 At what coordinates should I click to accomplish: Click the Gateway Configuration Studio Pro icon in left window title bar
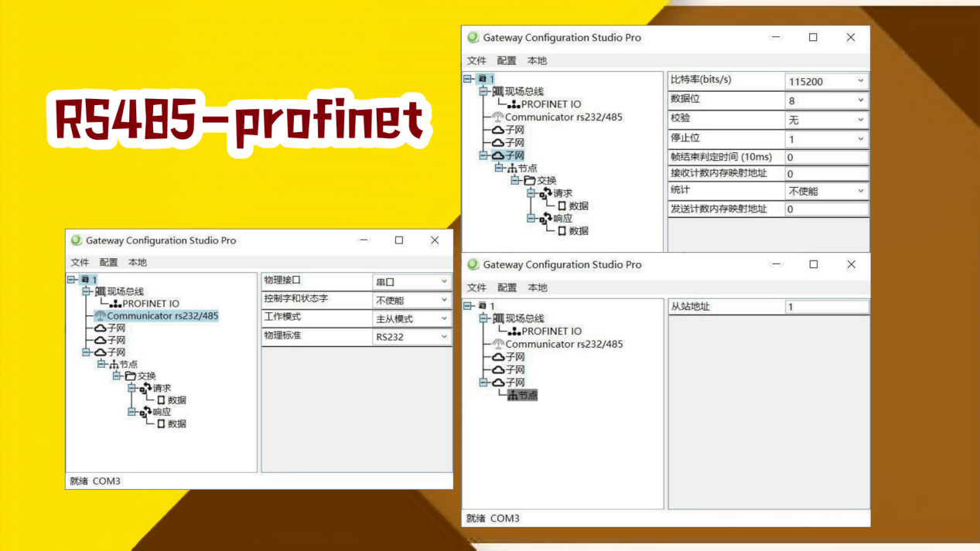tap(76, 240)
